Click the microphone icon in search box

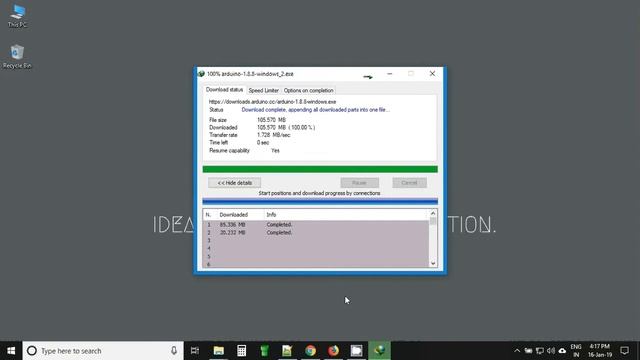[x=174, y=351]
